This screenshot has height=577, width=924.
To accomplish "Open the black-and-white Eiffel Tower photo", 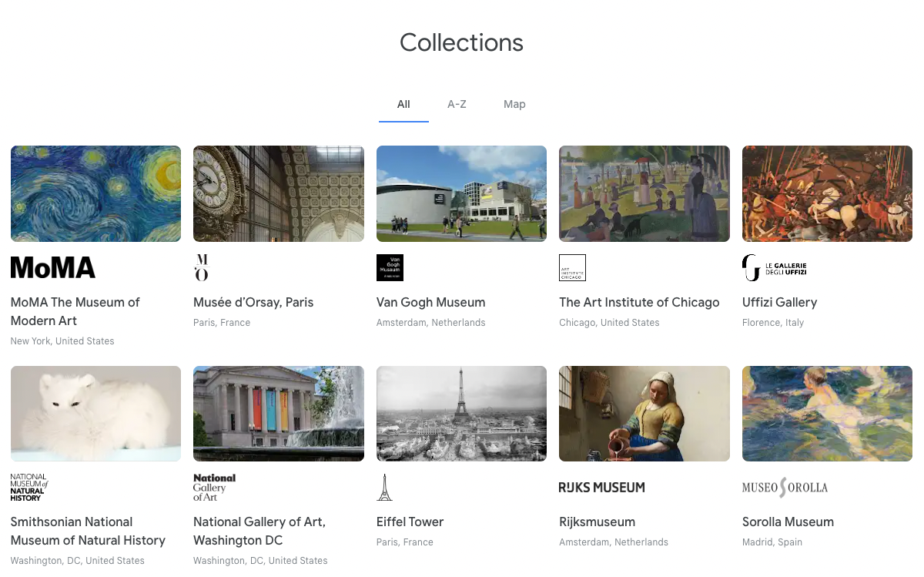I will coord(461,414).
